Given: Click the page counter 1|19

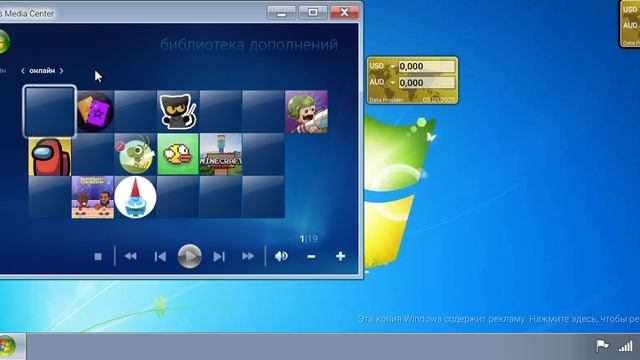Looking at the screenshot, I should [x=309, y=239].
